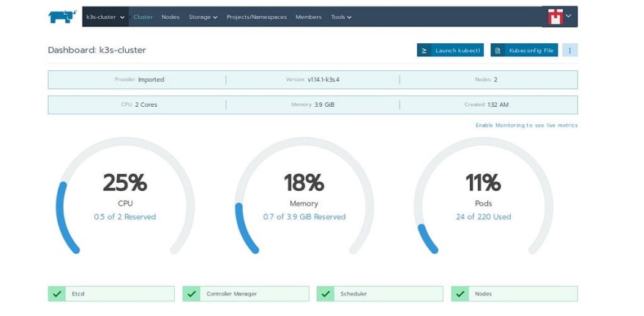Click the document icon on Kubeconfig File
Screen dimensions: 644x316
tap(498, 50)
